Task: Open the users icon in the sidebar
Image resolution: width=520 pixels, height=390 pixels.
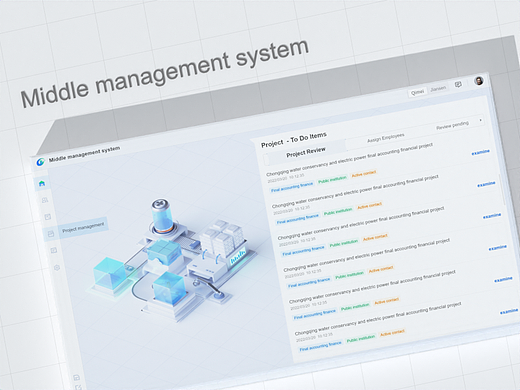Action: (45, 200)
